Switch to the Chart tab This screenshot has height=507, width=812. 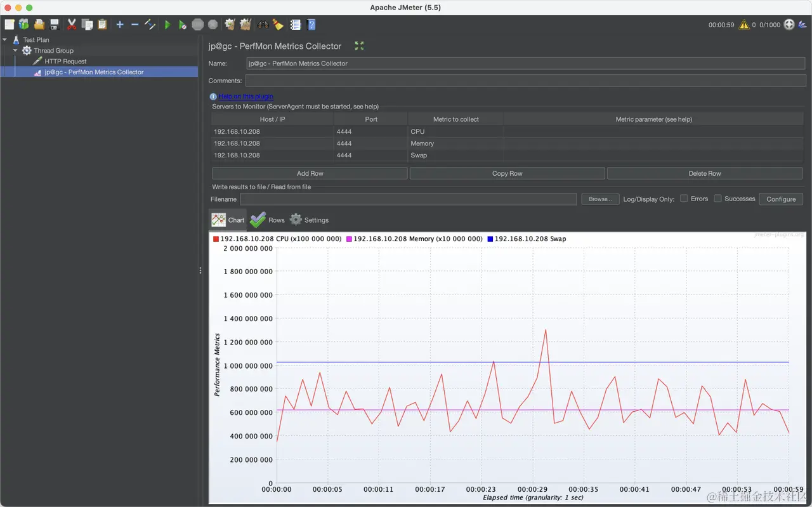click(228, 220)
